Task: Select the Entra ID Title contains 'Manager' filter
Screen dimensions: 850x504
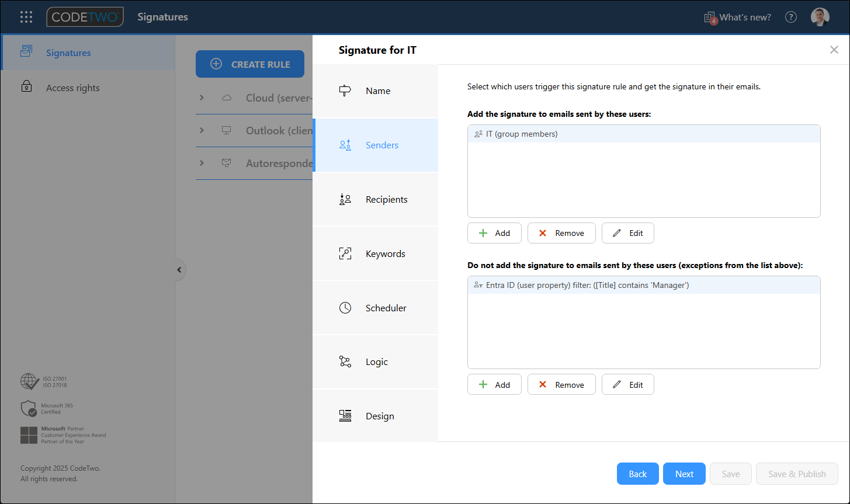Action: (644, 285)
